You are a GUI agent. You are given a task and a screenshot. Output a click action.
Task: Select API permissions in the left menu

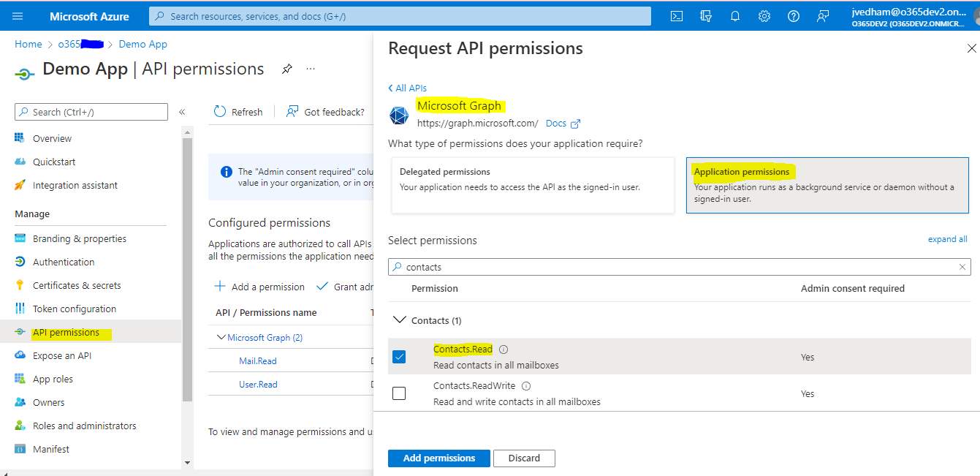91,332
